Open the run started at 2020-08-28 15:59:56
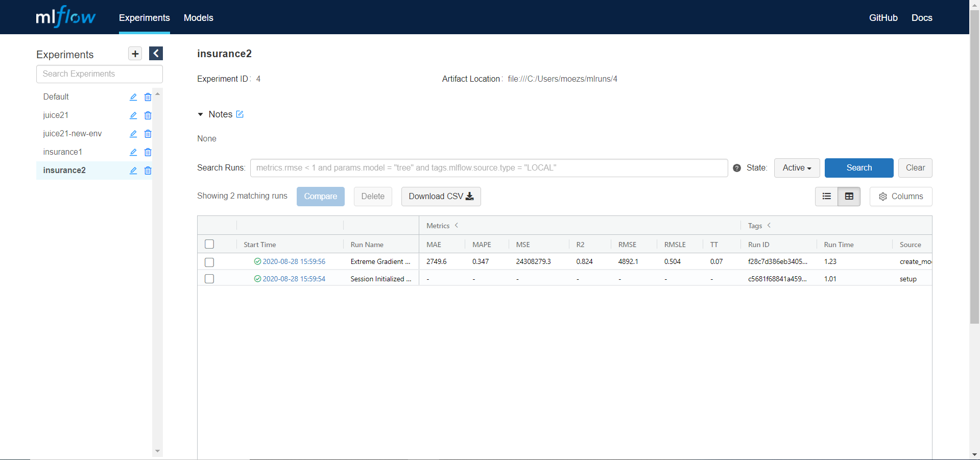Image resolution: width=980 pixels, height=460 pixels. [x=294, y=261]
